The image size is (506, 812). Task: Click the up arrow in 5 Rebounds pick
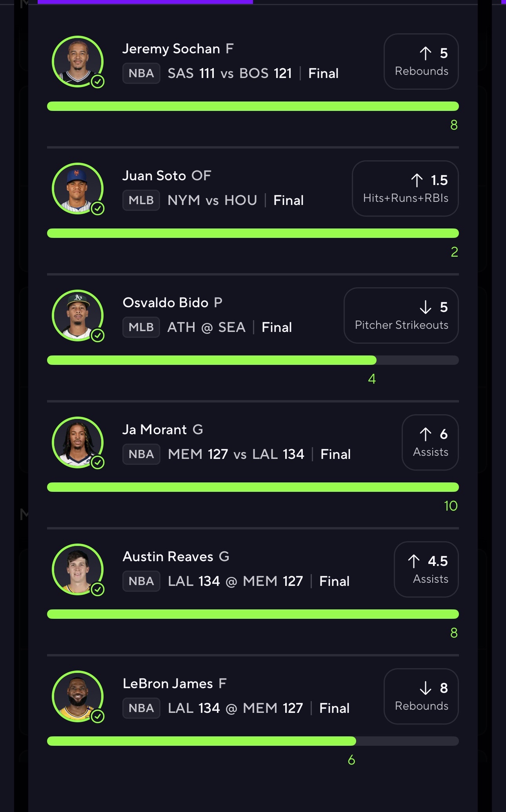point(426,53)
